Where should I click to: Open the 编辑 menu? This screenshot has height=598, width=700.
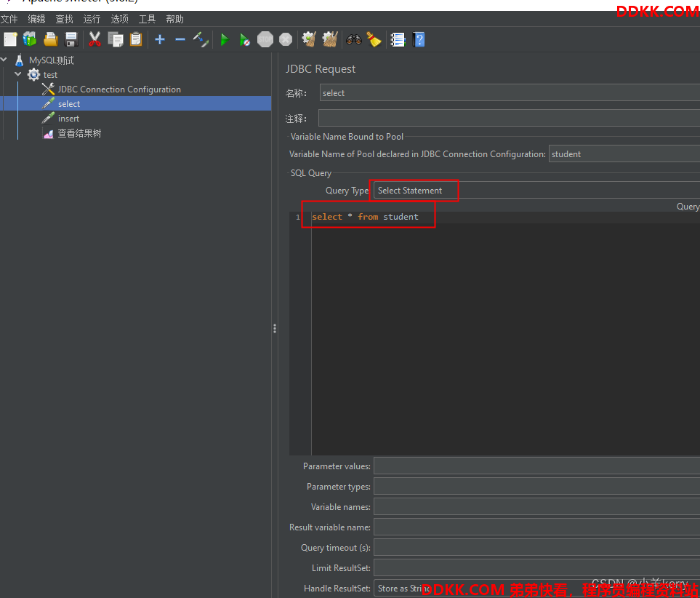point(36,19)
